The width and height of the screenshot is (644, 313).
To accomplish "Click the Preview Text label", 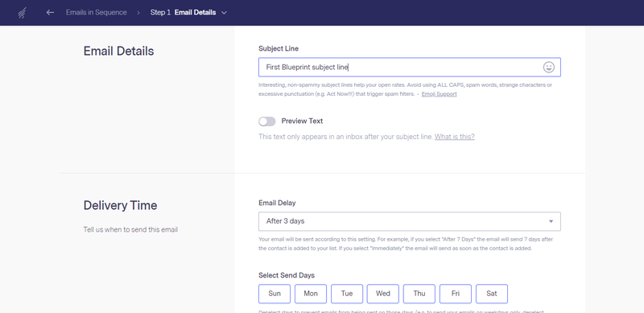I will pyautogui.click(x=302, y=121).
